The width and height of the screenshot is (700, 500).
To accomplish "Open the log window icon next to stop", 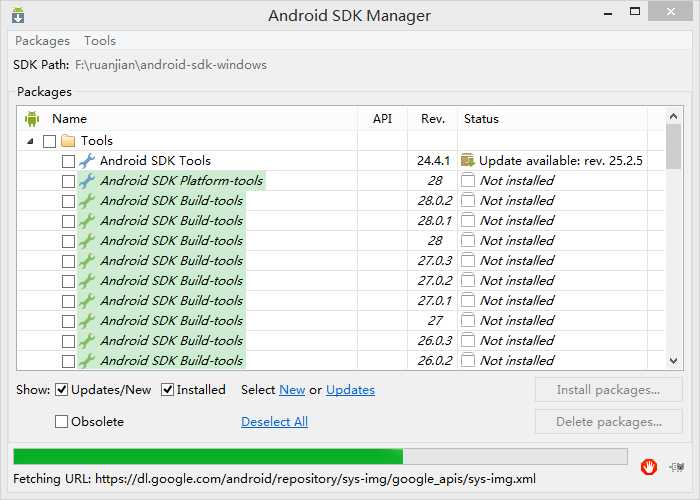I will coord(677,467).
